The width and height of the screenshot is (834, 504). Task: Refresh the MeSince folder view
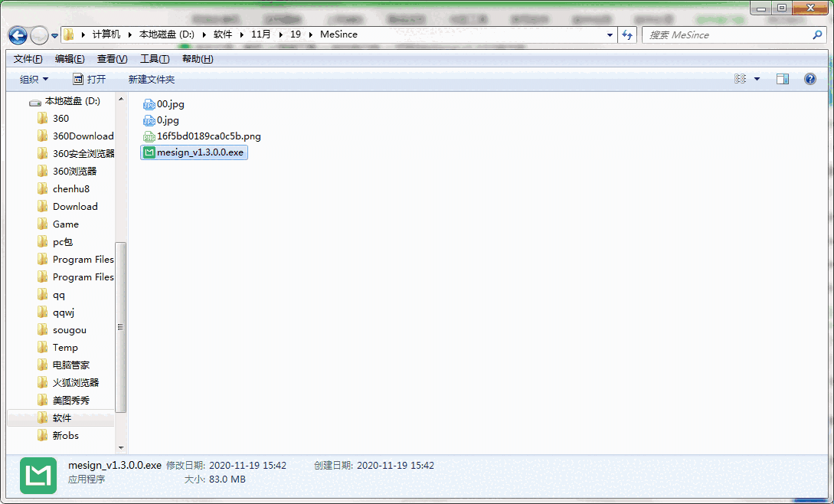(x=627, y=35)
